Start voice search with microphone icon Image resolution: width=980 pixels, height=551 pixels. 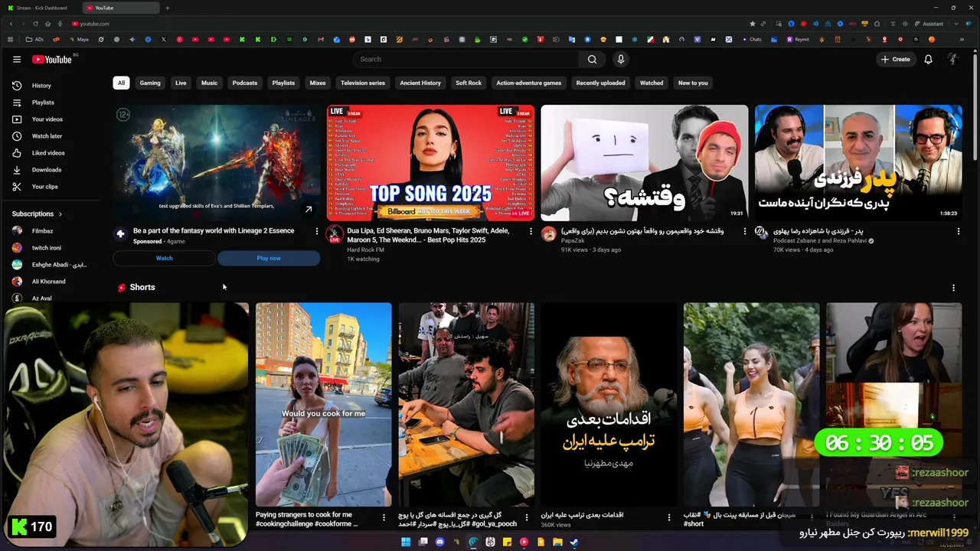pyautogui.click(x=621, y=59)
